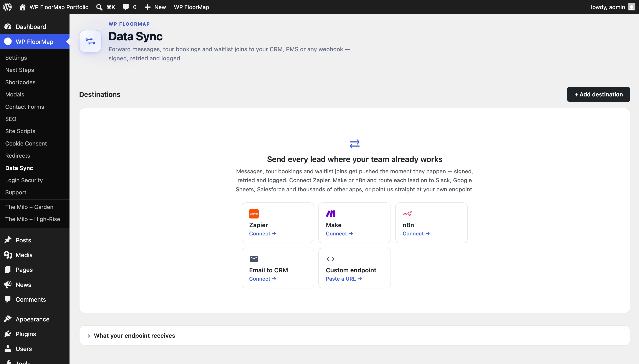Open Settings in the WP FloorMap submenu
The width and height of the screenshot is (639, 364).
tap(16, 58)
